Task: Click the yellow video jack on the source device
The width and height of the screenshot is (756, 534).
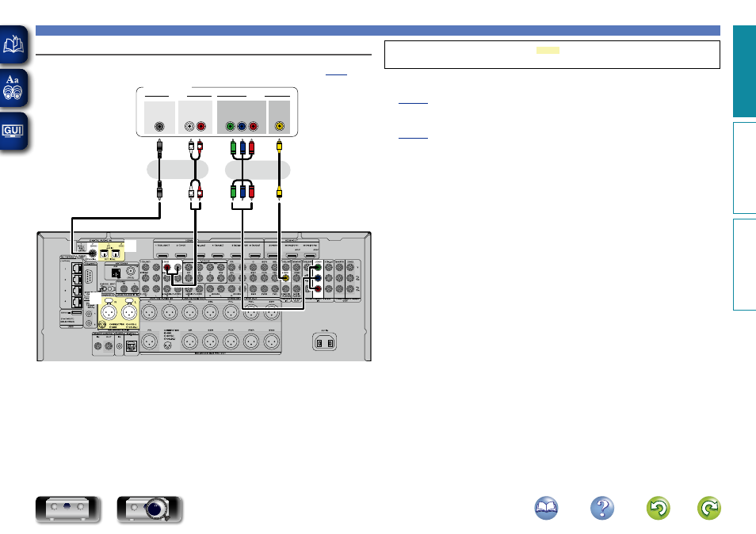Action: click(279, 127)
